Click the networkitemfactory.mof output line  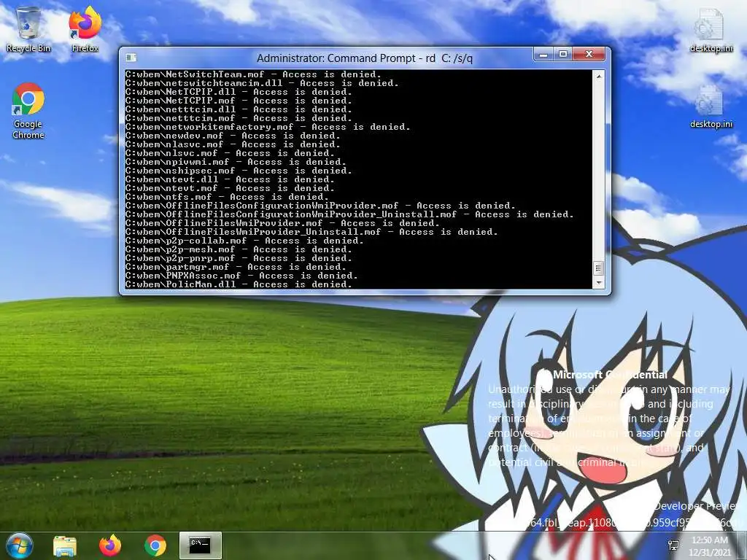click(267, 127)
